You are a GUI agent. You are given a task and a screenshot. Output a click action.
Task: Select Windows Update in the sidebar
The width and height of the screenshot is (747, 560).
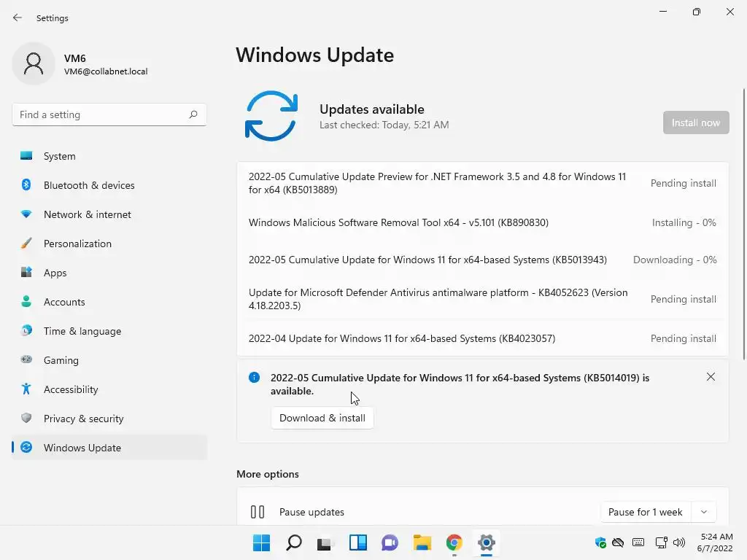(x=109, y=448)
